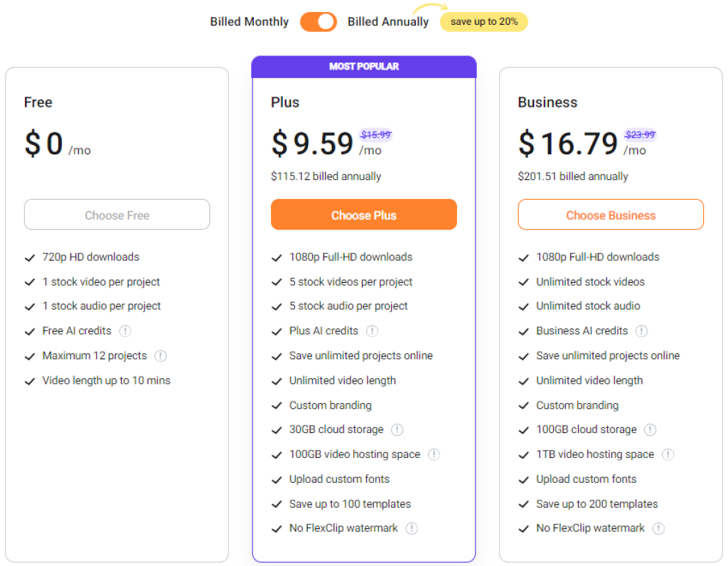Click the info icon beside 30GB cloud storage

[397, 429]
